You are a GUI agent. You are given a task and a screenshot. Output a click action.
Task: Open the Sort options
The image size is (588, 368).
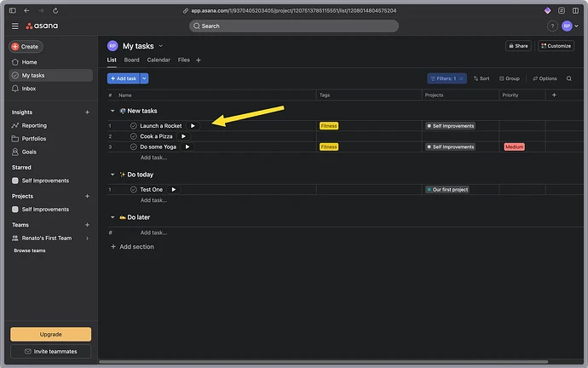tap(481, 78)
